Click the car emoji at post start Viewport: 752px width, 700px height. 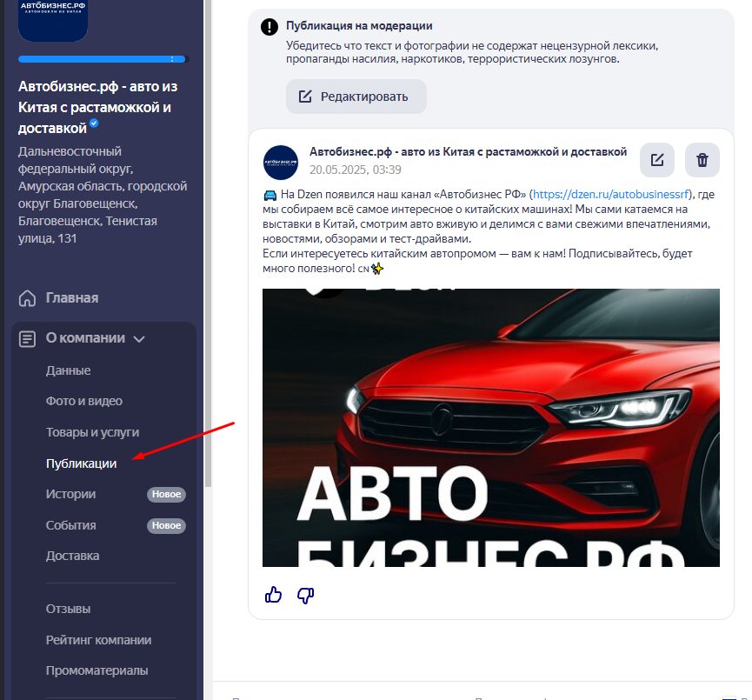coord(270,195)
